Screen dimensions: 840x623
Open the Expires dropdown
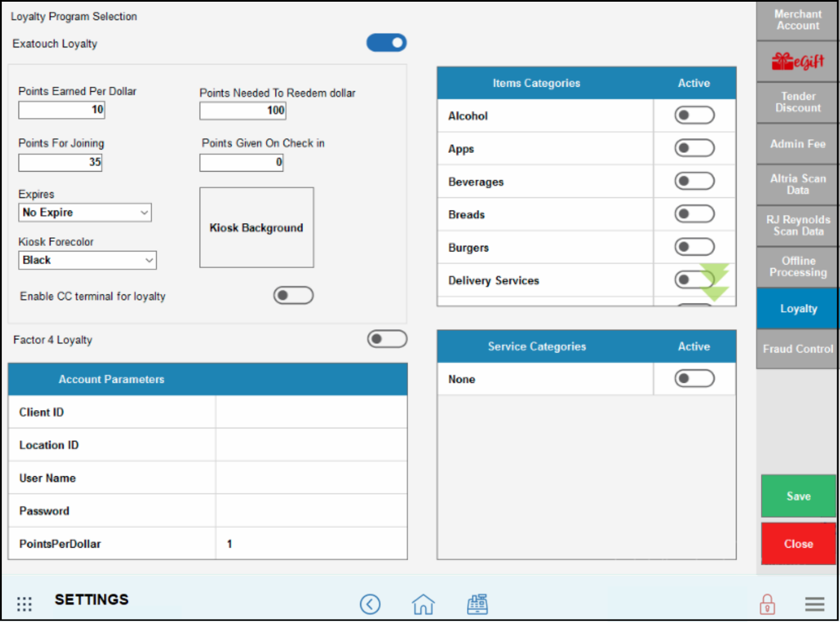[85, 212]
